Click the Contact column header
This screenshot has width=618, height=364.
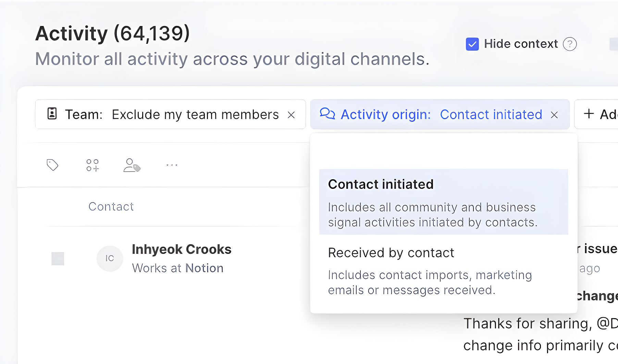tap(111, 207)
